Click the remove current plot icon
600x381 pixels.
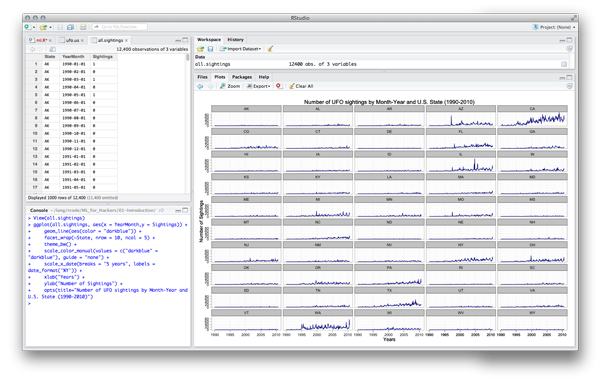279,86
